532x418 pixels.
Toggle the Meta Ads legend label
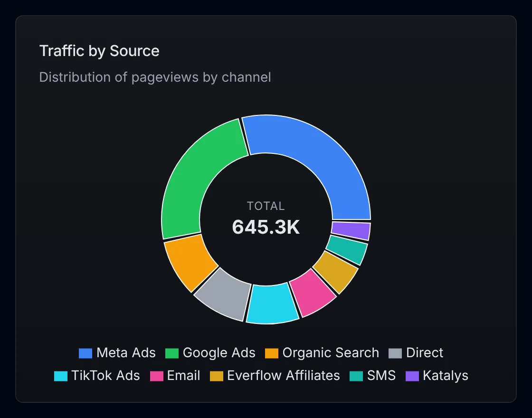click(x=126, y=353)
